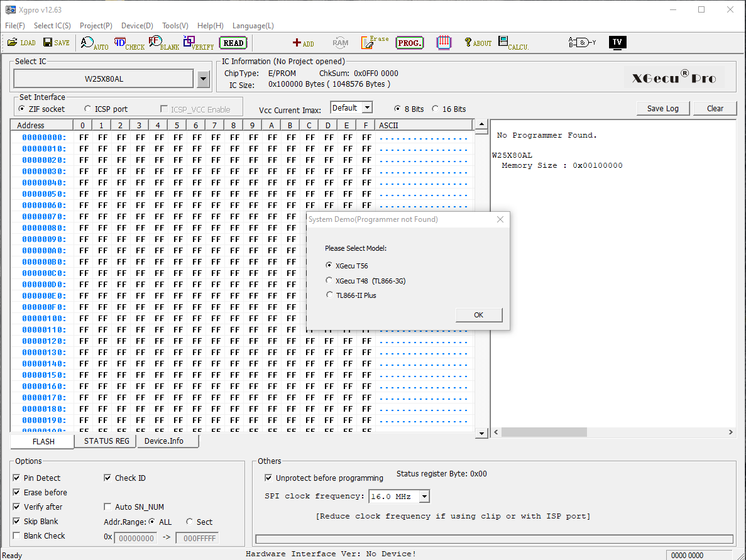Screen dimensions: 746x560
Task: Click the AUTO detect toolbar icon
Action: (x=94, y=43)
